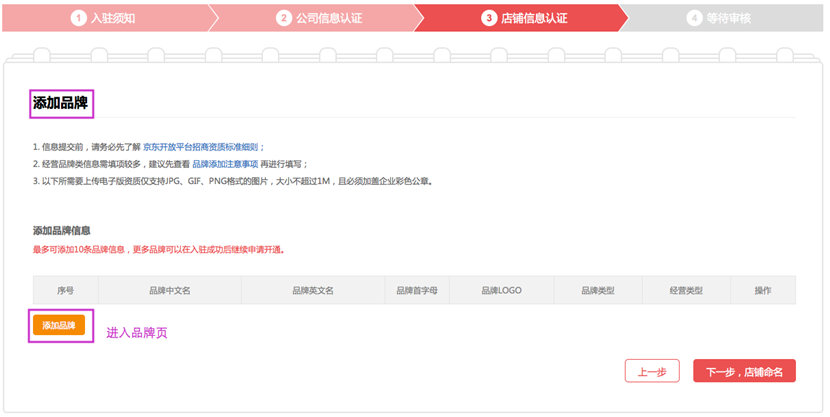The height and width of the screenshot is (417, 830).
Task: Open the 入驻须知 step tab
Action: click(106, 18)
